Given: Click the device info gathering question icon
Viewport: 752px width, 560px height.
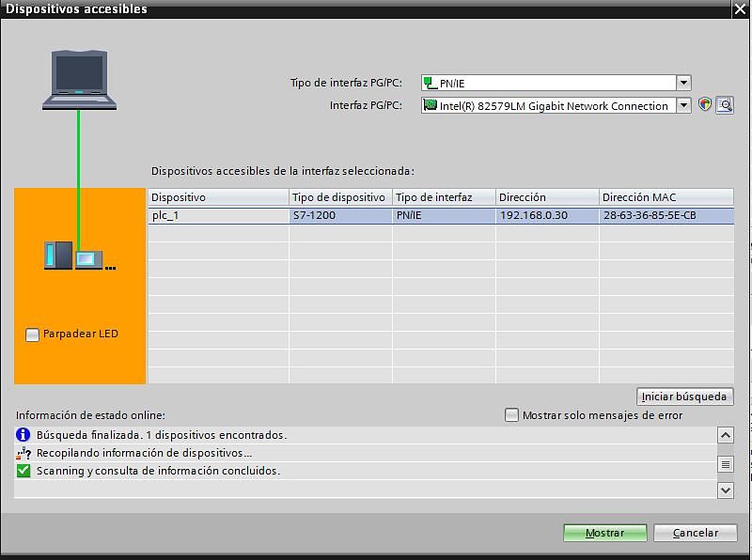Looking at the screenshot, I should coord(23,453).
